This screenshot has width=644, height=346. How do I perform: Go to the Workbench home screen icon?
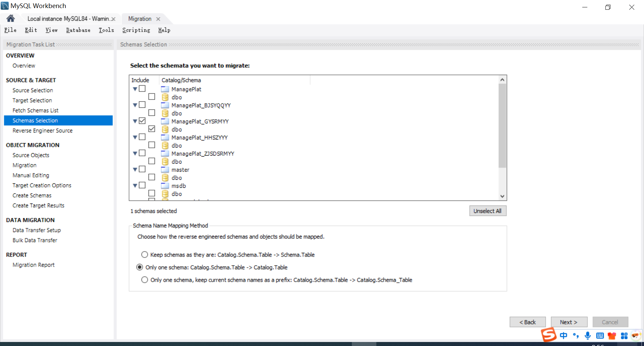11,18
